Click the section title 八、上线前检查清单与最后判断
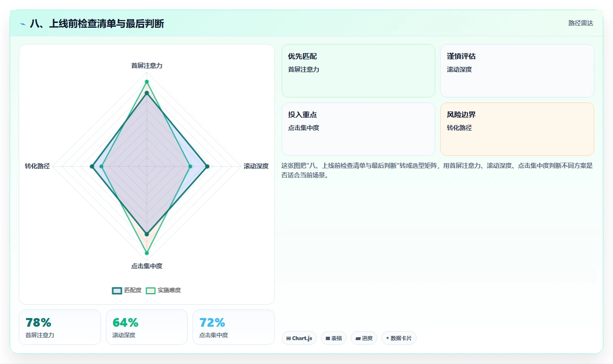 point(97,23)
